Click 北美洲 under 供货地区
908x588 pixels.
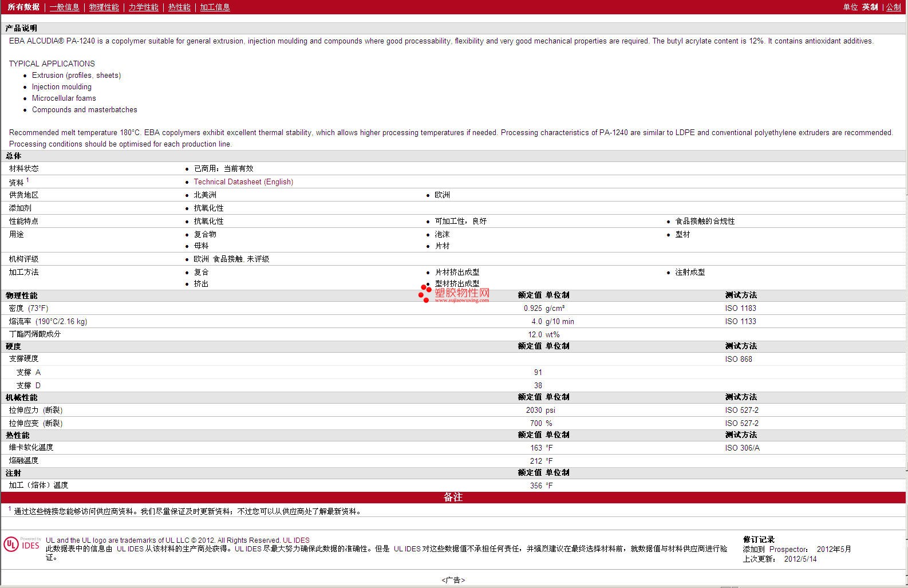pos(205,195)
